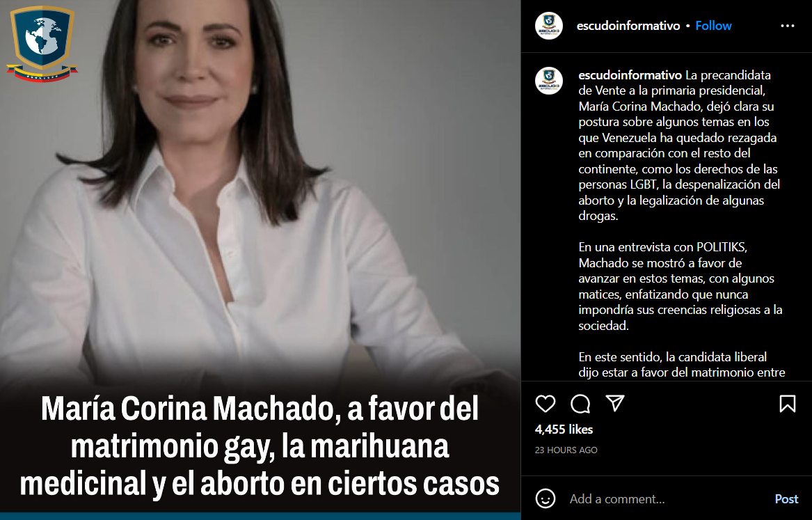Click the caption's escudoinformativo avatar
This screenshot has height=520, width=812.
click(x=549, y=81)
